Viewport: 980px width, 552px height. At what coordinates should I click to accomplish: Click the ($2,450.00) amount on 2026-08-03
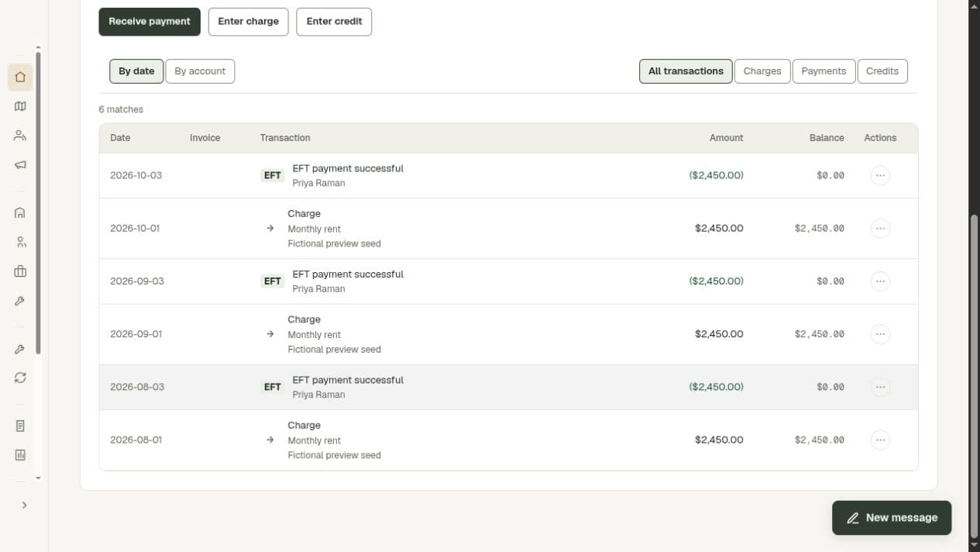[x=716, y=387]
